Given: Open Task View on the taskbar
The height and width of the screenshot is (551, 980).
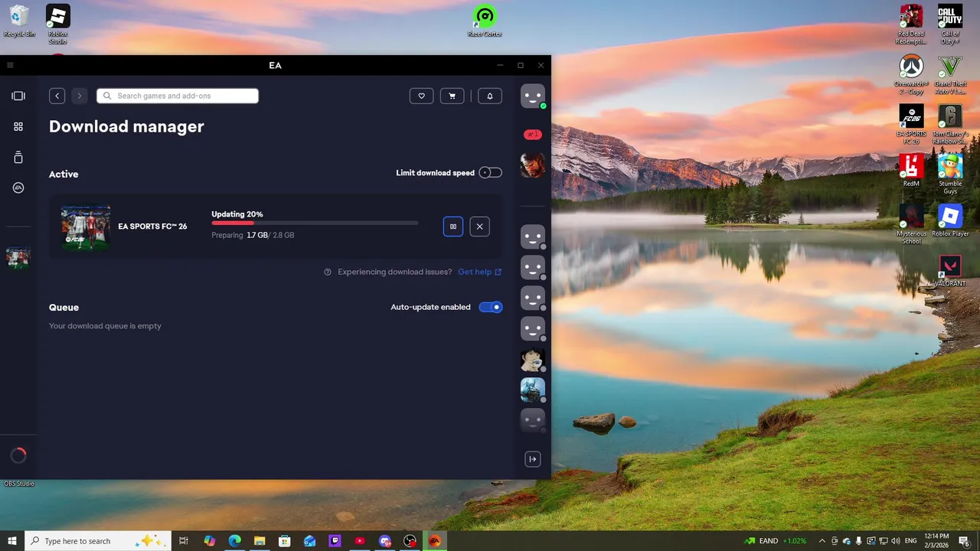Looking at the screenshot, I should click(x=184, y=541).
